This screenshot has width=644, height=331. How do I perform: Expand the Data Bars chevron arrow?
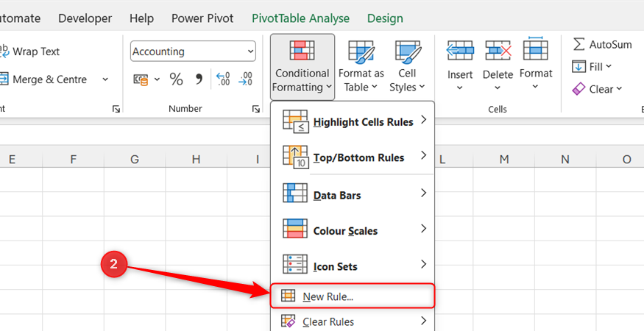tap(423, 193)
